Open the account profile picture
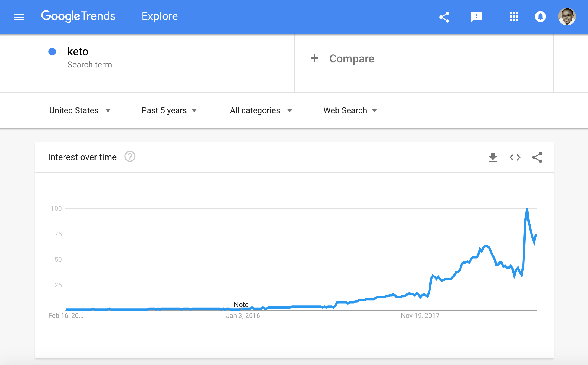 (567, 17)
